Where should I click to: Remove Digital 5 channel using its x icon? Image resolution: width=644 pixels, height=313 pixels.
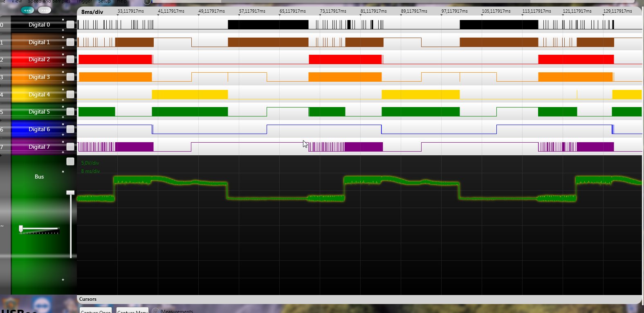click(63, 107)
